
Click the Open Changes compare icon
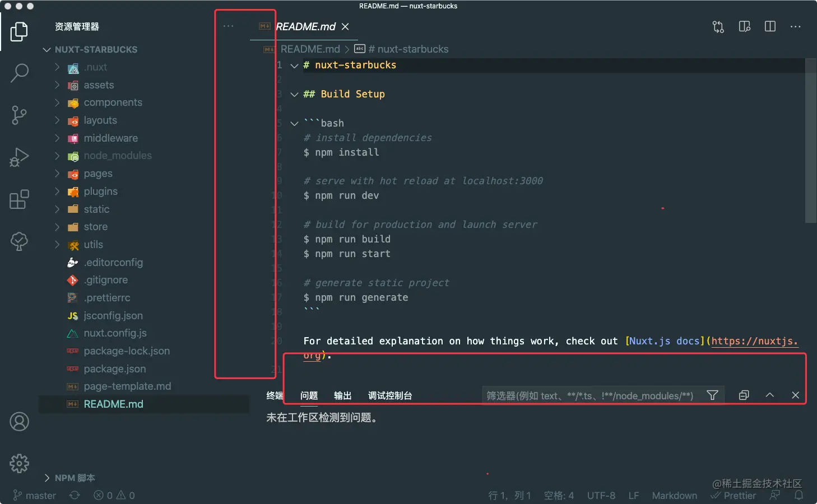(718, 27)
